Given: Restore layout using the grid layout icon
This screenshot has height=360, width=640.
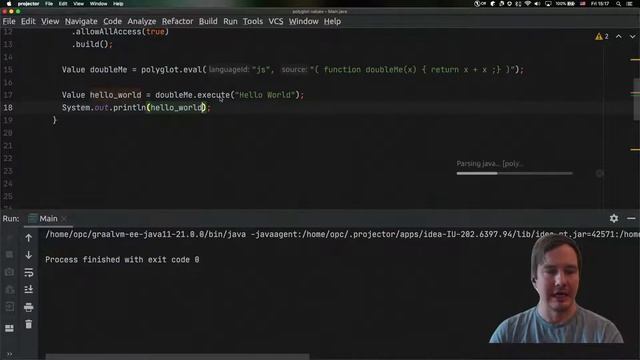Looking at the screenshot, I should point(9,328).
